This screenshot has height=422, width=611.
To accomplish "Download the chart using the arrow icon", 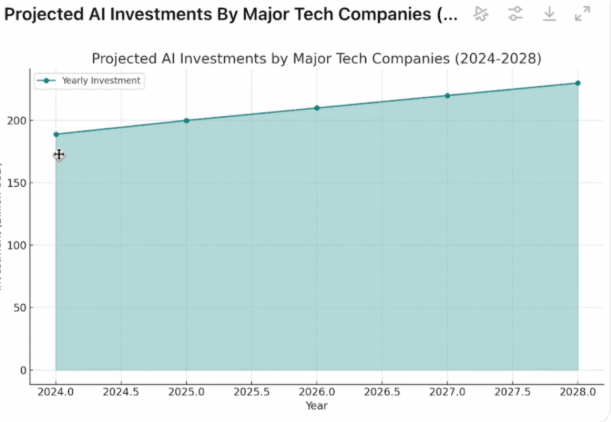I will [549, 14].
